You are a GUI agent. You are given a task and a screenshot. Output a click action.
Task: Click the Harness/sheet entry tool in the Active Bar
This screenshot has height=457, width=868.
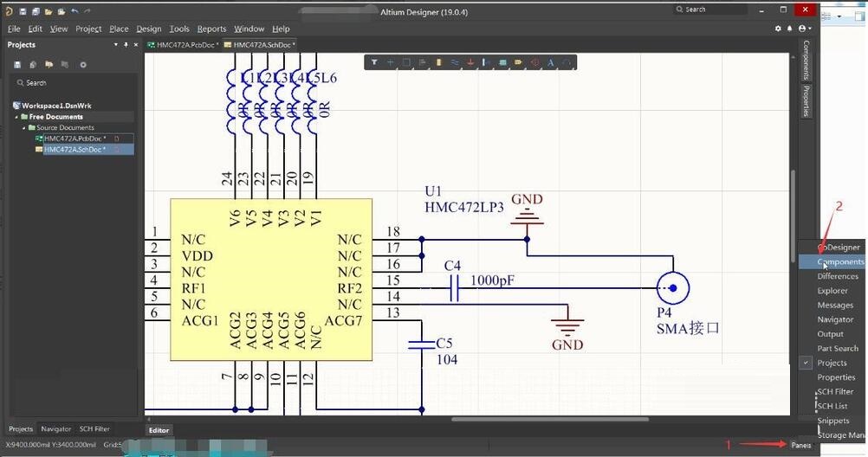(486, 62)
